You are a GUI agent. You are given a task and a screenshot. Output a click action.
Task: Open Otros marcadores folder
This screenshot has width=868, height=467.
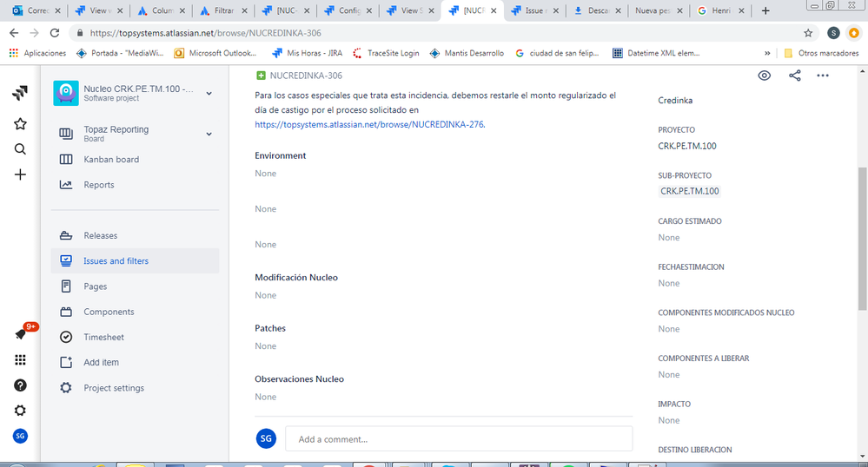(821, 53)
